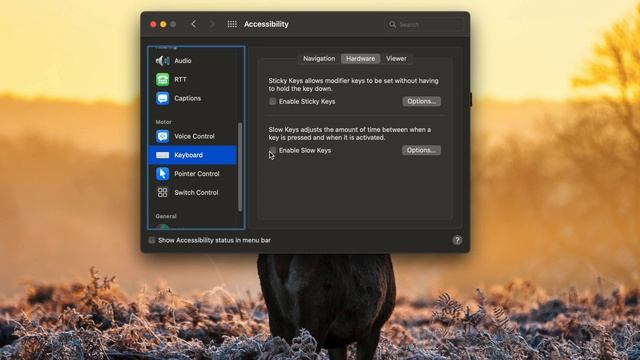Select the Switch Control label
Viewport: 640px width, 360px height.
pyautogui.click(x=196, y=193)
